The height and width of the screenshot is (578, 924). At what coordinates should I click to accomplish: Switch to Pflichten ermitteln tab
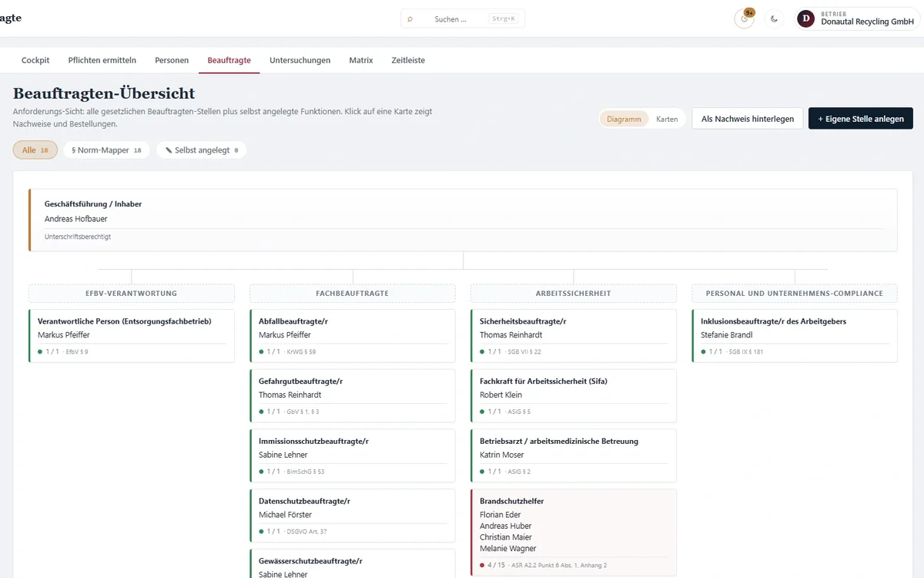point(102,60)
